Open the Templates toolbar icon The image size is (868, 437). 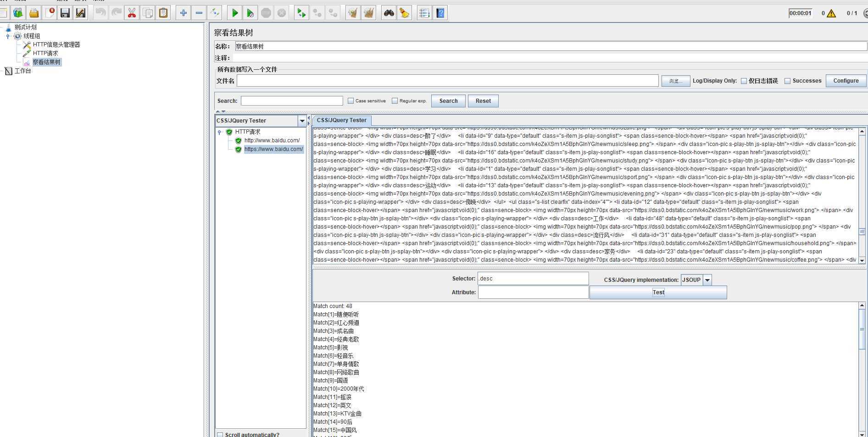click(18, 13)
